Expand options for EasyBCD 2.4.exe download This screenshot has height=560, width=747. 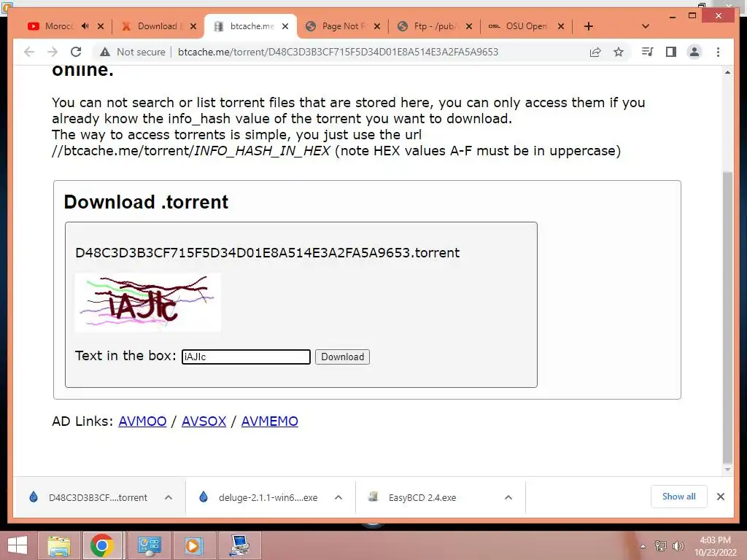pos(508,497)
